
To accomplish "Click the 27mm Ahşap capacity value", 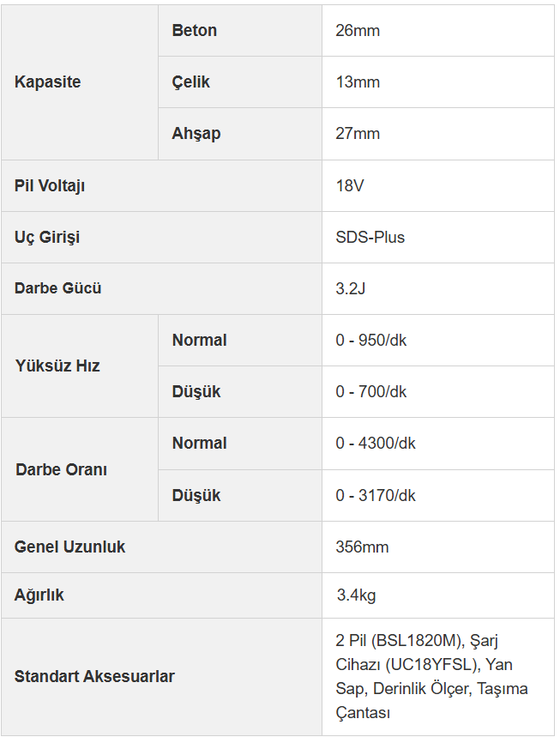I will [x=358, y=134].
